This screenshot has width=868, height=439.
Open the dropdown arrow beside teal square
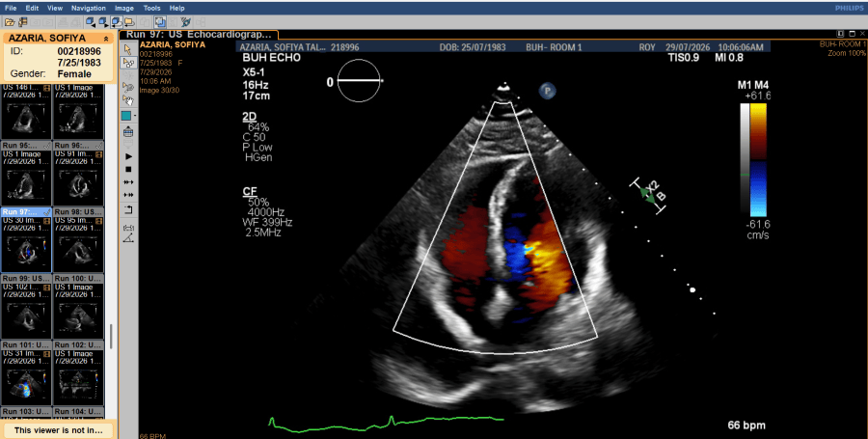pos(135,116)
